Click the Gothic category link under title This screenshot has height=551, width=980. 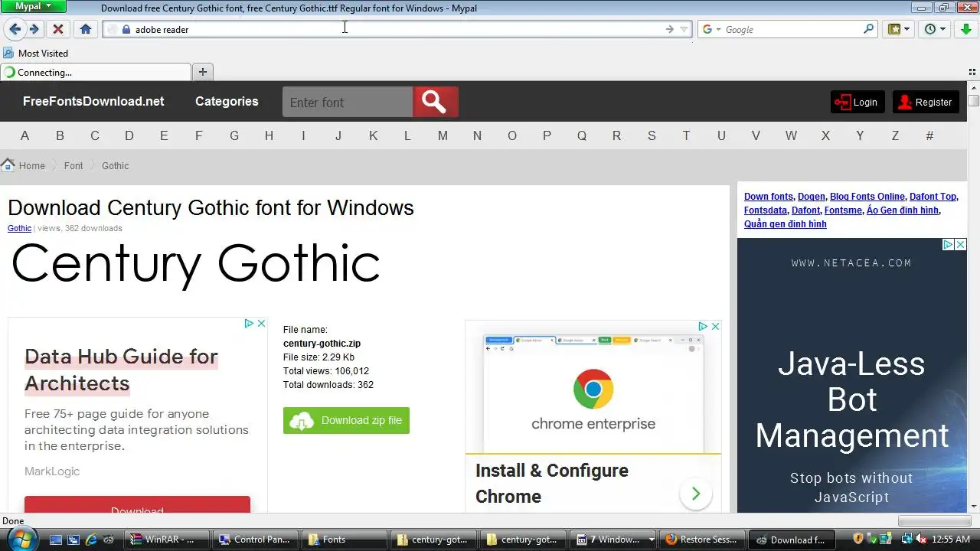click(19, 228)
